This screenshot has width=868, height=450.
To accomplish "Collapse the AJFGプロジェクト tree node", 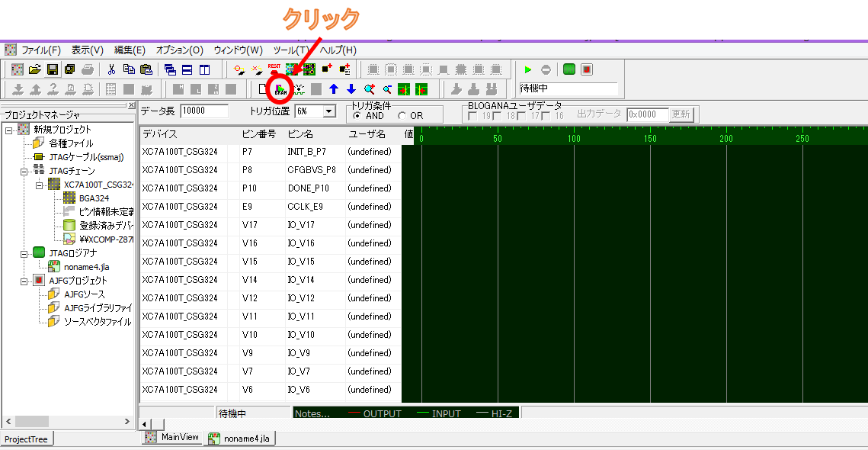I will click(25, 281).
